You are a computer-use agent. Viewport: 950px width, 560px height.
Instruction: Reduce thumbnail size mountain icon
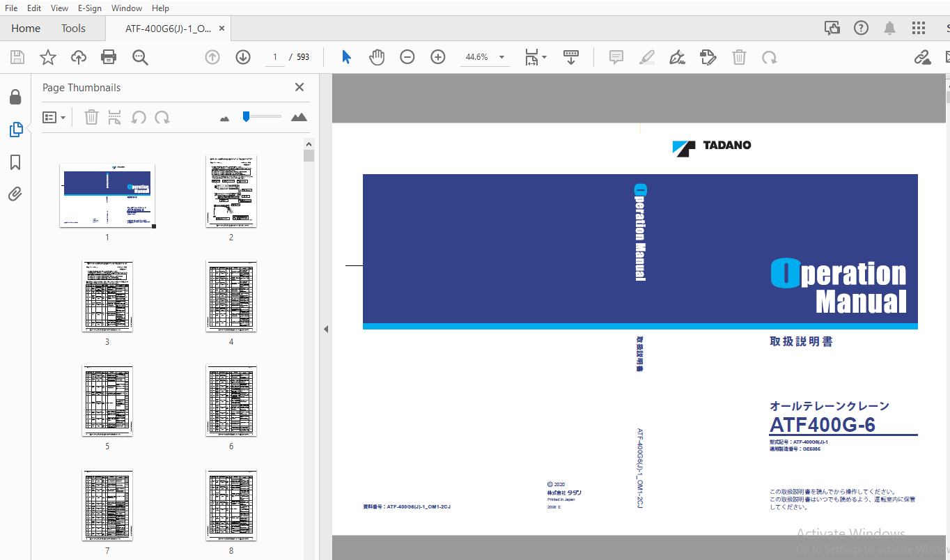(x=224, y=118)
